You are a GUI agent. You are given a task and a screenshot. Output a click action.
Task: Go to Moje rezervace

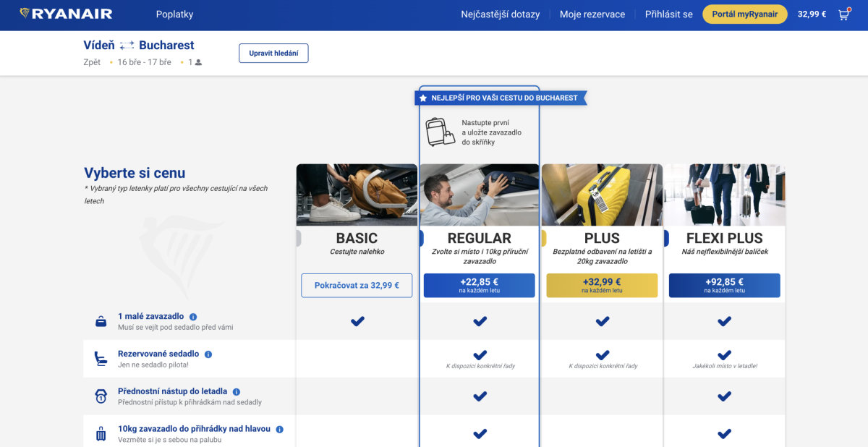[592, 14]
